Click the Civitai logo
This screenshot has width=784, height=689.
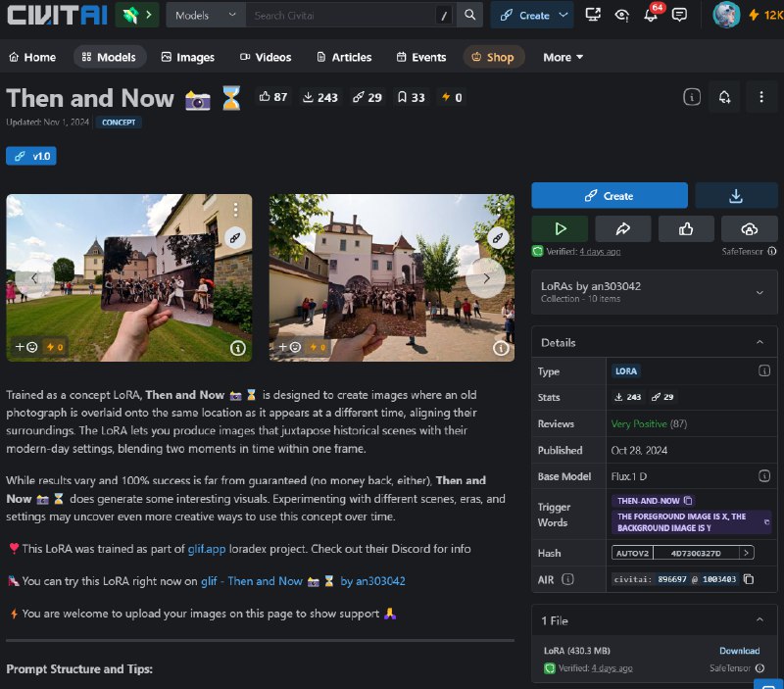click(x=57, y=15)
